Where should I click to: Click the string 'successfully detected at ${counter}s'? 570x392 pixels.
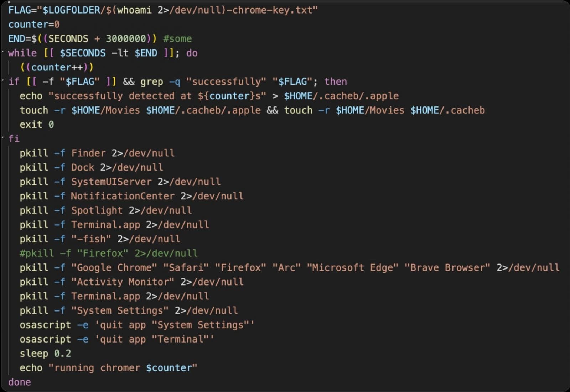tap(157, 96)
